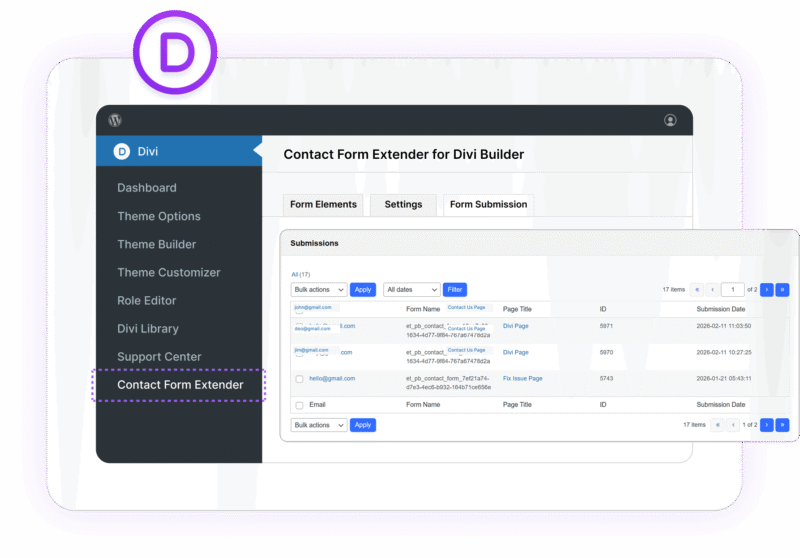
Task: Open the bottom Bulk actions dropdown
Action: (319, 425)
